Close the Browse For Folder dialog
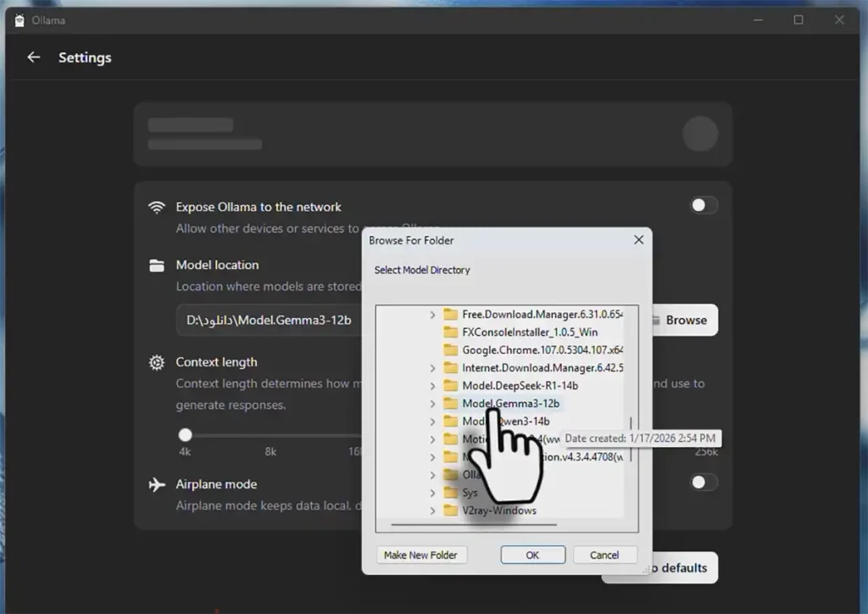Screen dimensions: 868x614 point(639,240)
